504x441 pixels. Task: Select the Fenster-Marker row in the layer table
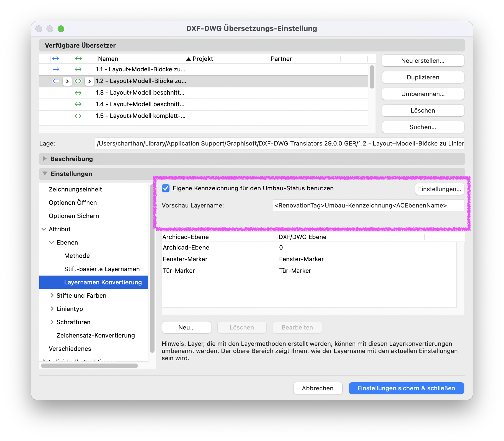309,259
